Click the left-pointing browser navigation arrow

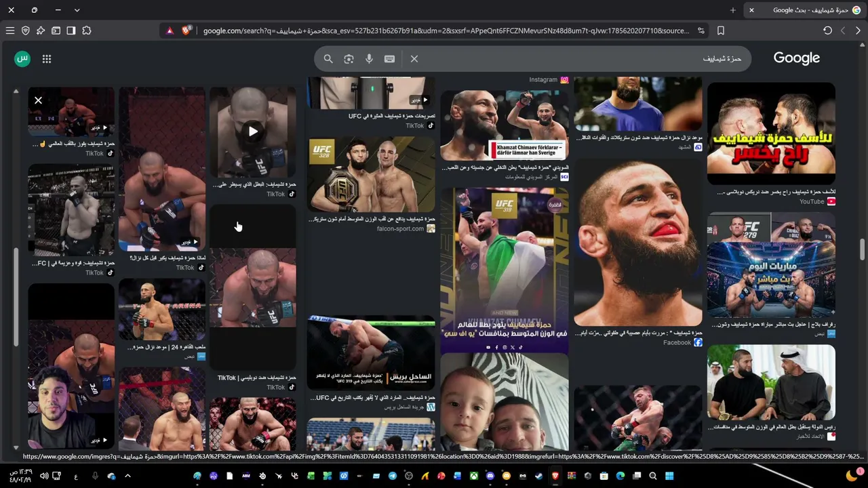(x=843, y=30)
